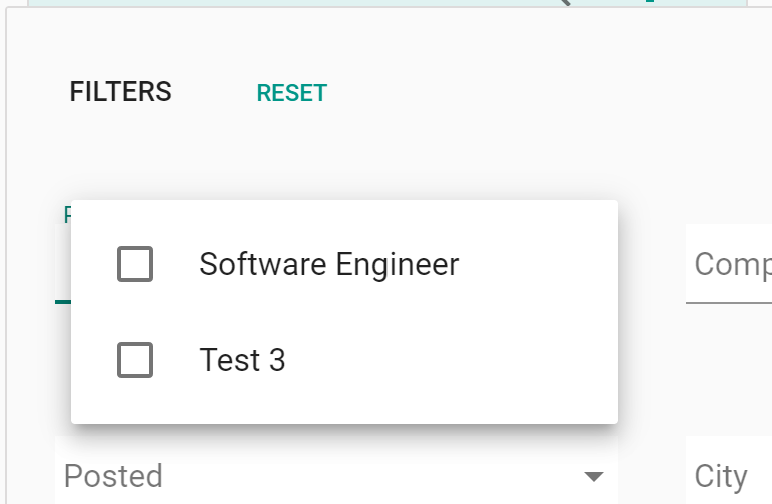Click the partially hidden filter label behind popup
Viewport: 772px width, 504px height.
click(x=67, y=214)
